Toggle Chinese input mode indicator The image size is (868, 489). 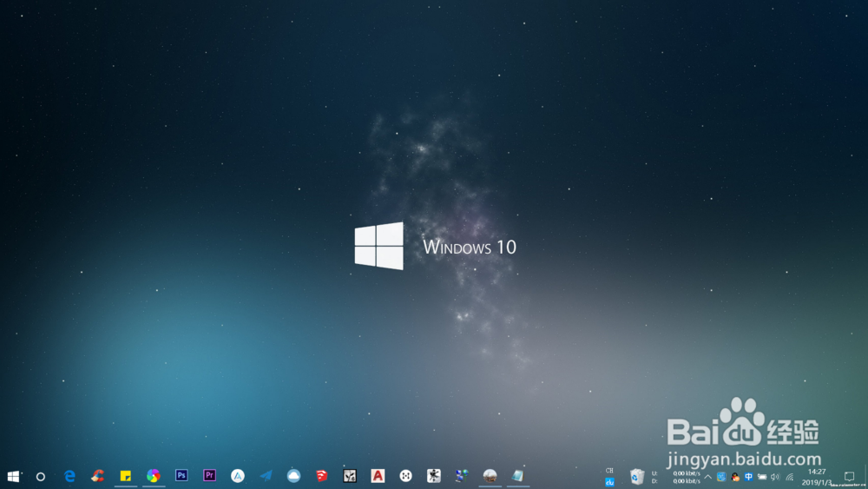748,477
